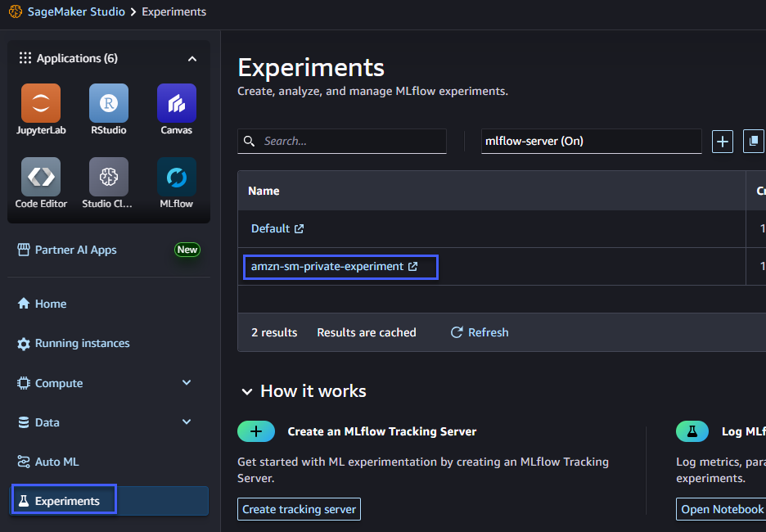Image resolution: width=766 pixels, height=532 pixels.
Task: Open the amzn-sm-private-experiment link
Action: click(x=327, y=266)
